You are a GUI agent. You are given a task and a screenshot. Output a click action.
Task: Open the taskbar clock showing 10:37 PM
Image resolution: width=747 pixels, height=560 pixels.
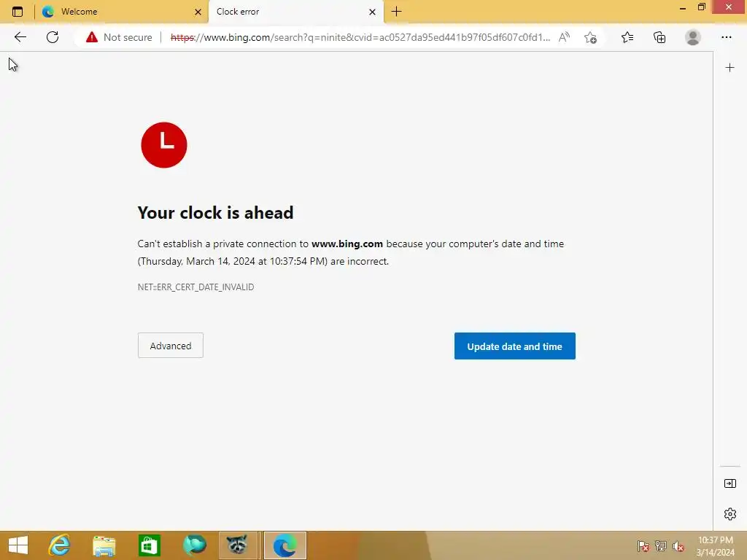point(716,545)
